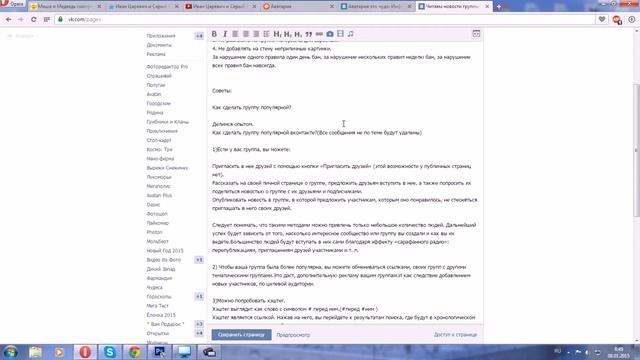Bookmark page with heart icon

[x=602, y=19]
